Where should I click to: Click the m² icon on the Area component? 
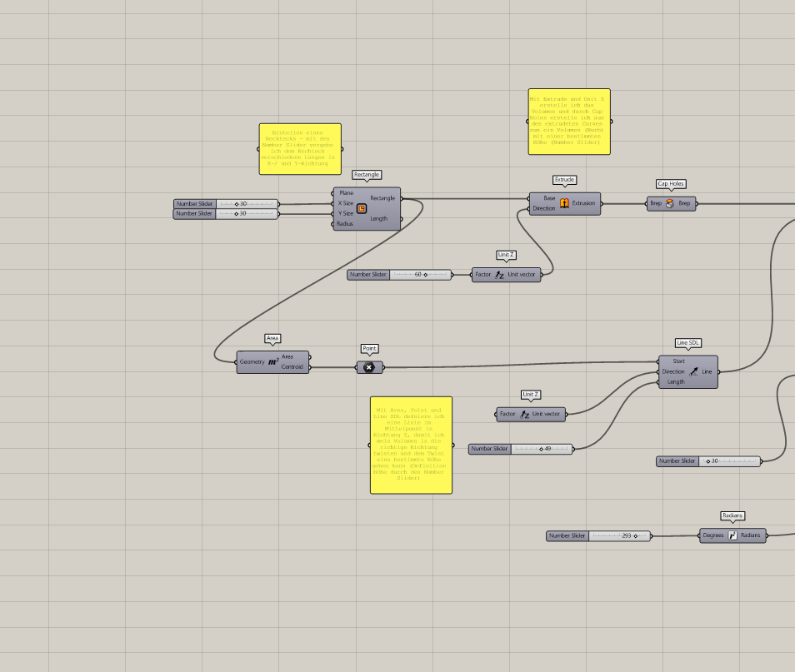tap(272, 361)
